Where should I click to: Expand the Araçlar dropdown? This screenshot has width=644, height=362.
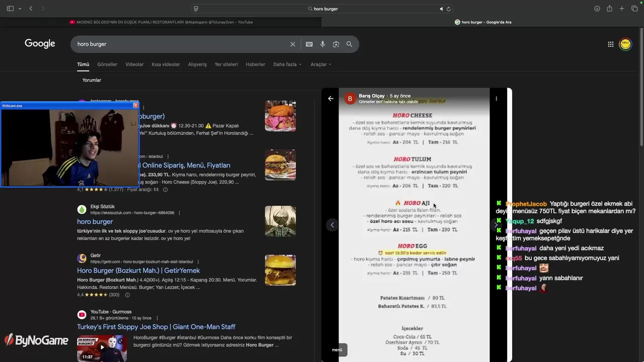click(x=321, y=64)
